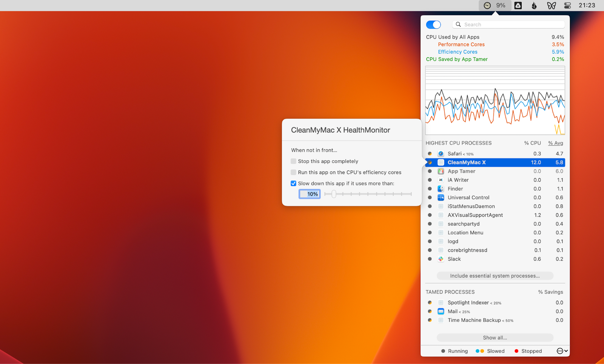Open the App Tamer gauge in the menu bar
This screenshot has height=364, width=604.
(487, 5)
